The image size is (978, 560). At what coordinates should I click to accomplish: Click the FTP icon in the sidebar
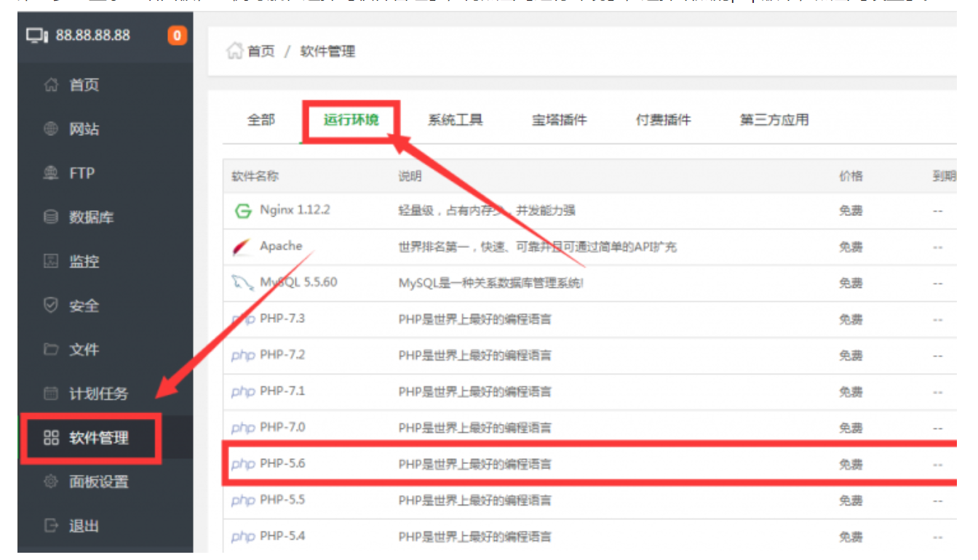pos(51,173)
